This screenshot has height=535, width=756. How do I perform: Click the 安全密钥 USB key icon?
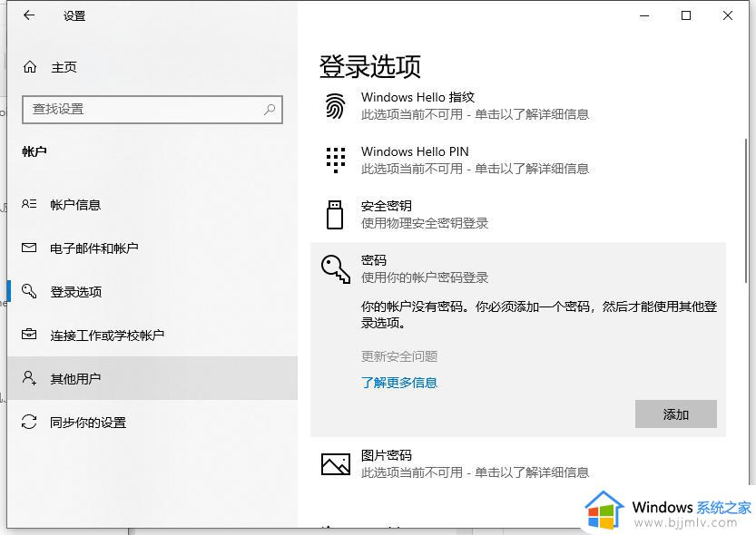tap(335, 215)
